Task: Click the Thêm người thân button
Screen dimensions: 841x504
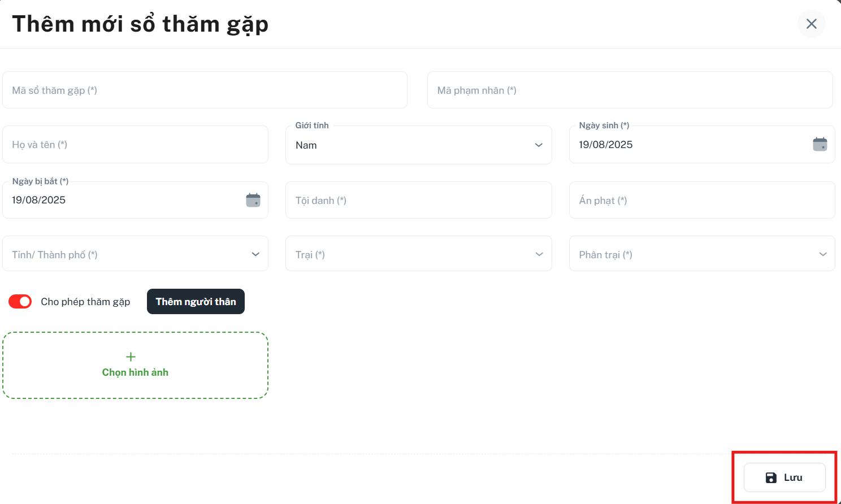Action: [196, 302]
